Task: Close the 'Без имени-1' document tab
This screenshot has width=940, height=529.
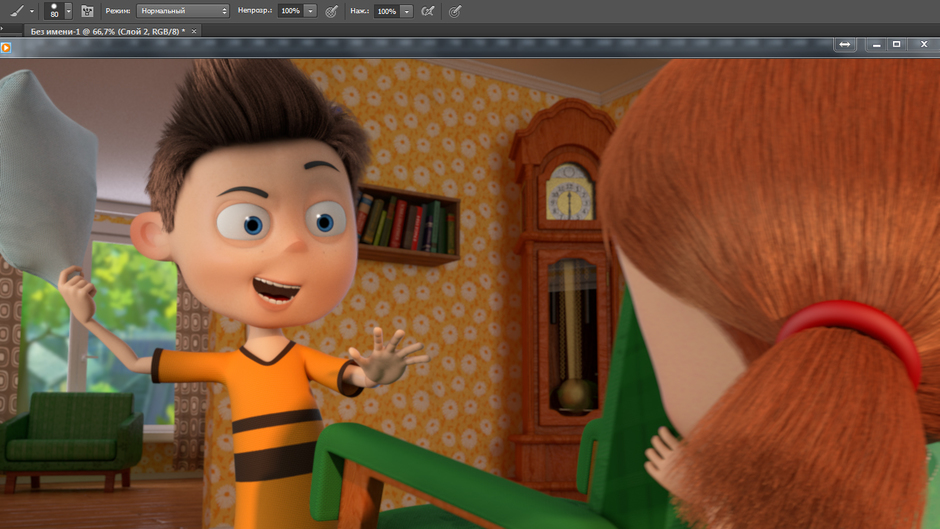Action: tap(194, 31)
